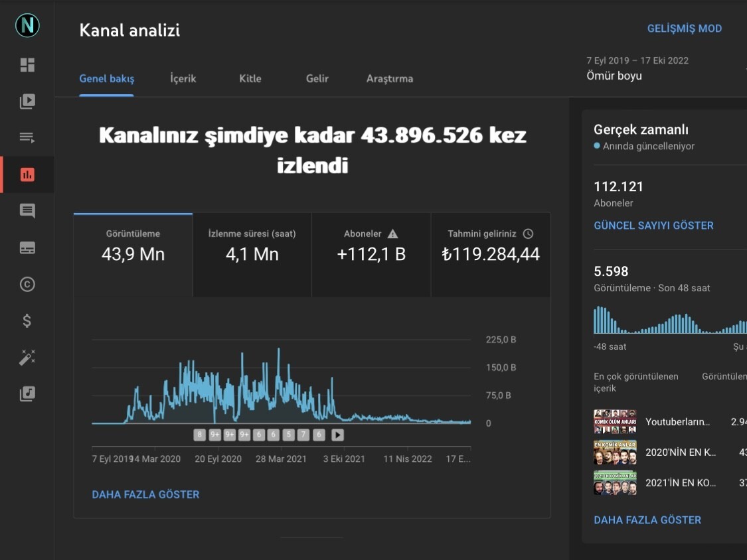This screenshot has width=747, height=560.
Task: Click the -48 saat chart label
Action: (610, 346)
